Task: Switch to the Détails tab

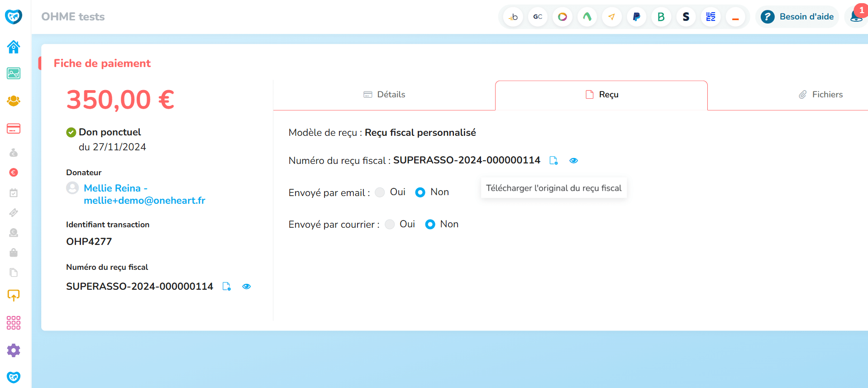Action: click(384, 95)
